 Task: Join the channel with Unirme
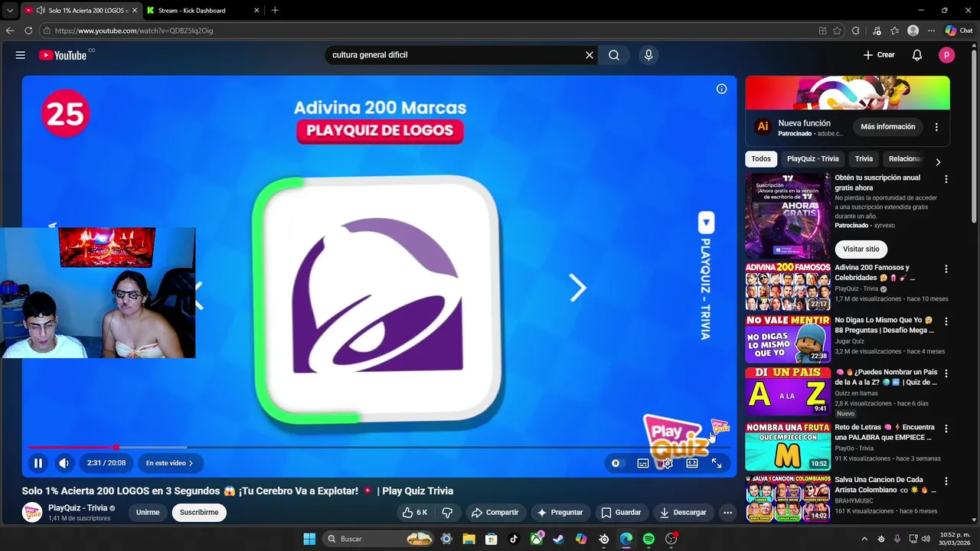(x=148, y=513)
